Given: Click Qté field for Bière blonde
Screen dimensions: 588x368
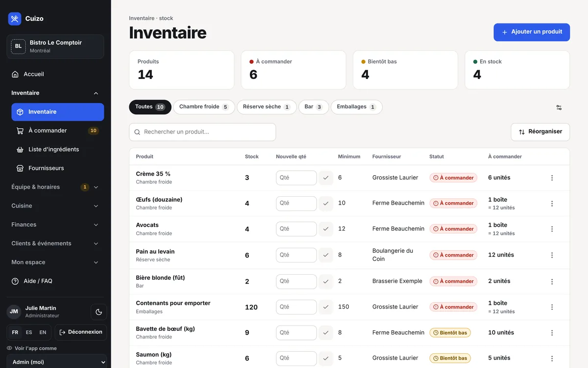Looking at the screenshot, I should pos(296,281).
